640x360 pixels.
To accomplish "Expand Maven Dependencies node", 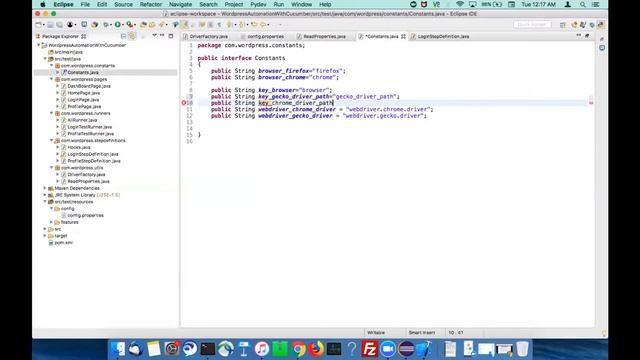I will pos(45,188).
